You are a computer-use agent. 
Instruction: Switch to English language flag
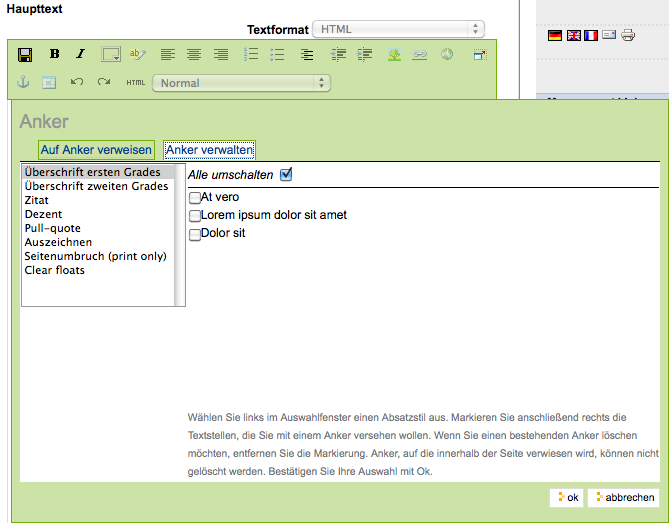click(x=573, y=35)
